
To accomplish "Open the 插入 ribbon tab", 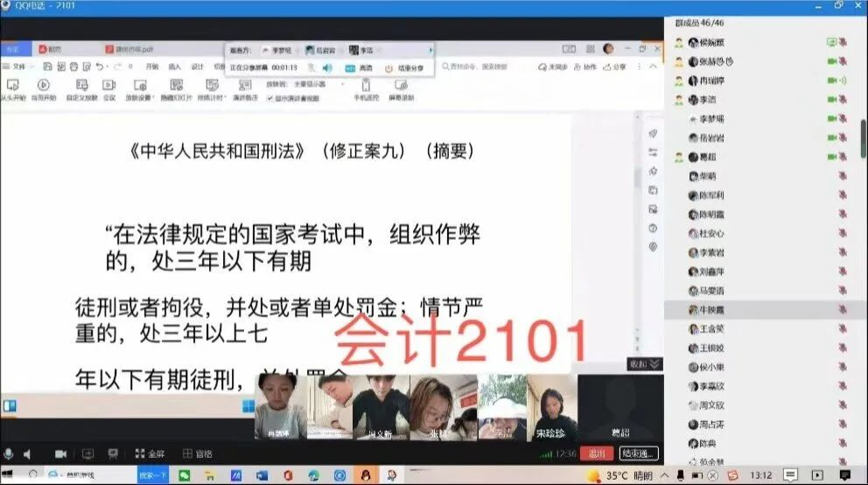I will coord(175,67).
